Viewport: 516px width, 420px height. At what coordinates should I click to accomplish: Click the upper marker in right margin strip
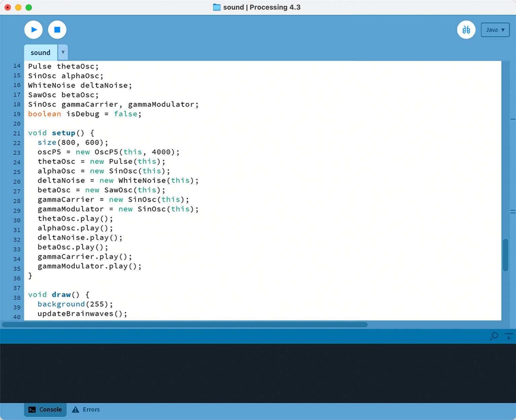(513, 119)
